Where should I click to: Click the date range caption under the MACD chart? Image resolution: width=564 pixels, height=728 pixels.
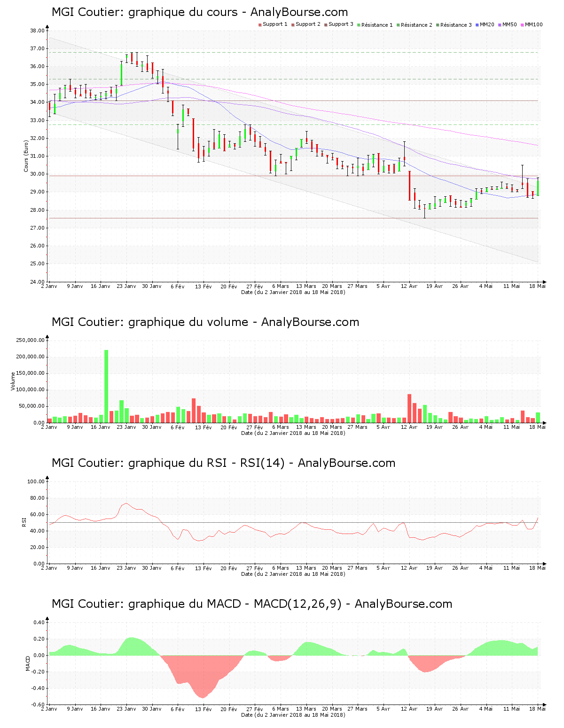point(293,715)
